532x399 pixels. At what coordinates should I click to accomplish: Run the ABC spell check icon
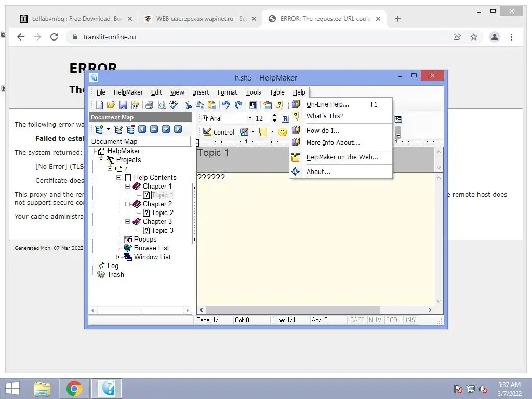[174, 105]
